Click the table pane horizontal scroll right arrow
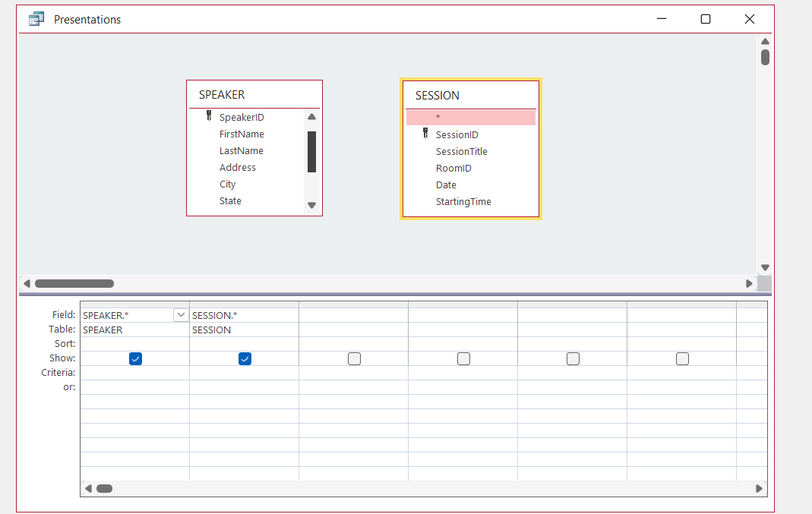Screen dimensions: 812x514 click(x=749, y=284)
